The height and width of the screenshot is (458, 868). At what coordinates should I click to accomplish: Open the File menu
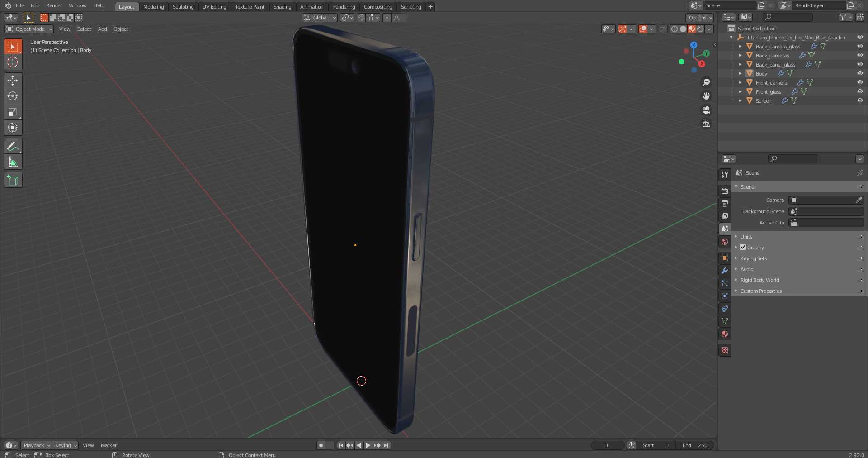pyautogui.click(x=20, y=5)
